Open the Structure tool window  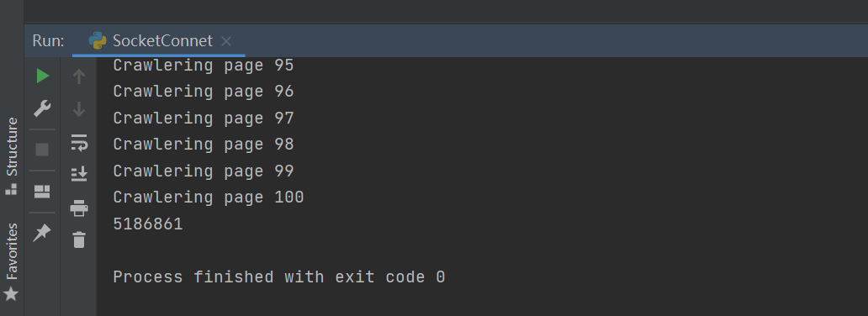click(12, 156)
